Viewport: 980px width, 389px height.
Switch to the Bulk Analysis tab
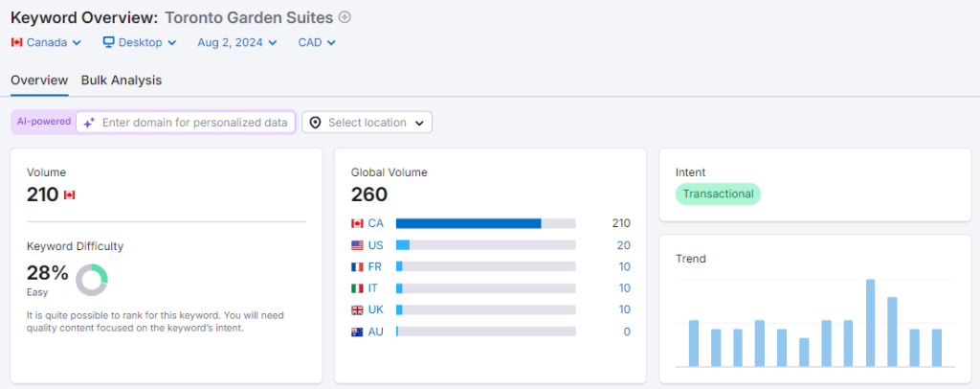pos(122,80)
